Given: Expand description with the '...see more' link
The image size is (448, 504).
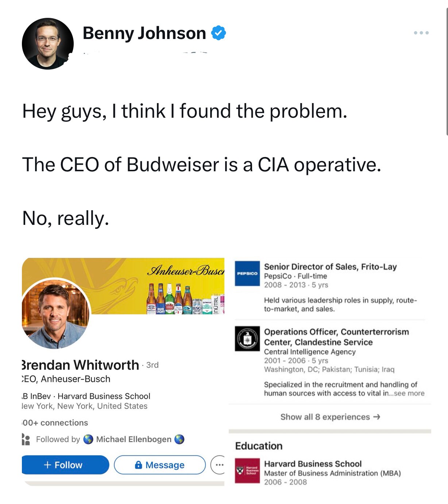Looking at the screenshot, I should pyautogui.click(x=409, y=393).
